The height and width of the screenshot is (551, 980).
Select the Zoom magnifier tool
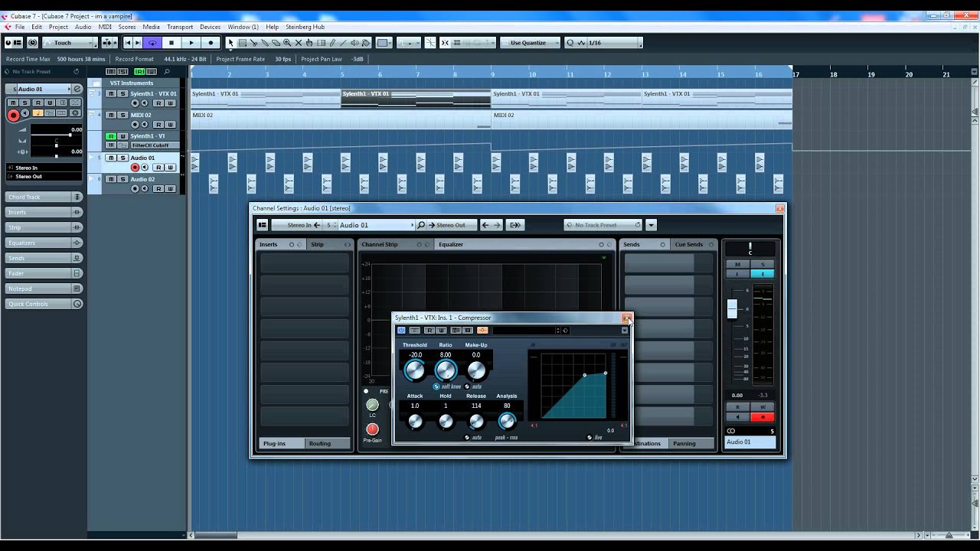(287, 43)
